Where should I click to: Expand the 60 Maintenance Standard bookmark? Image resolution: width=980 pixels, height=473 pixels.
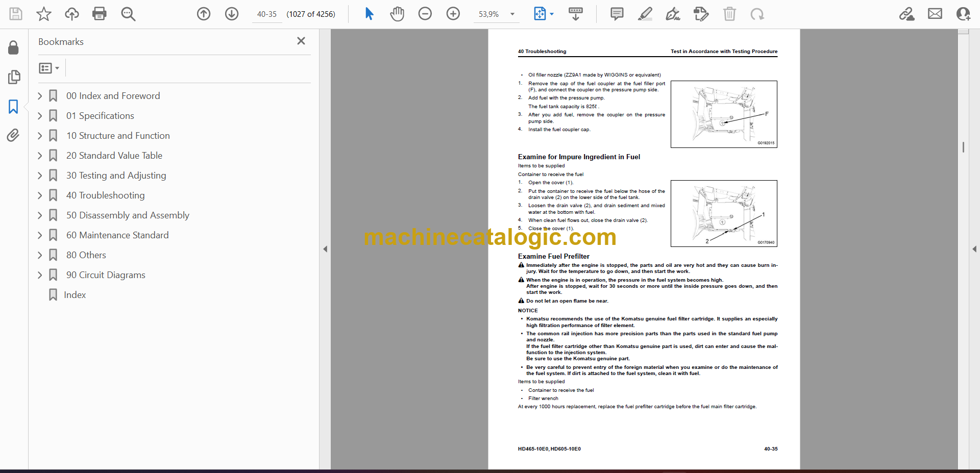point(40,235)
